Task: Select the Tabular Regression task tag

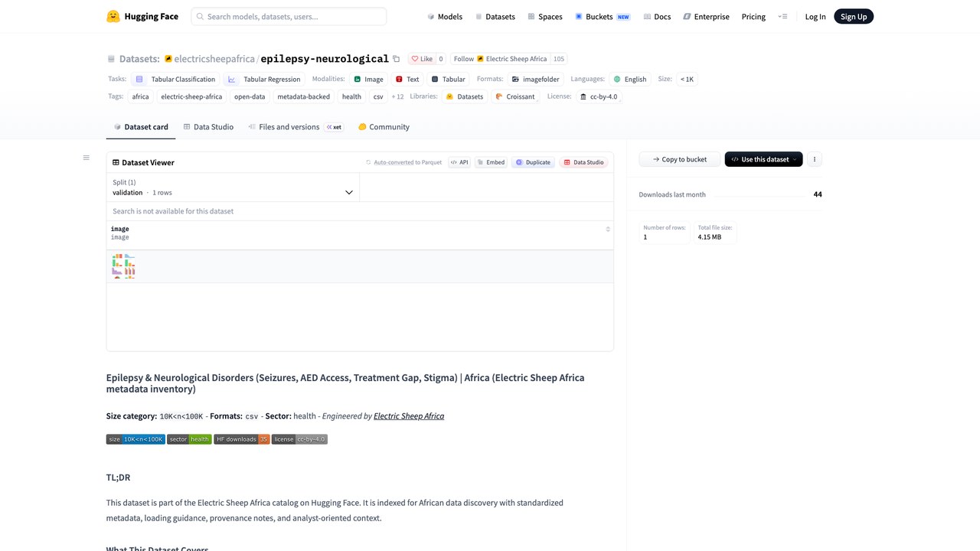Action: [x=265, y=79]
